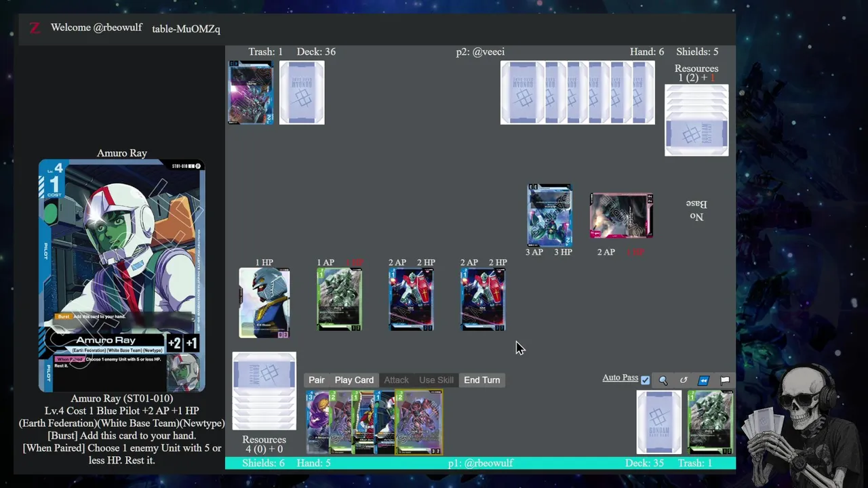Click p1's face-down deck pile
The width and height of the screenshot is (868, 488).
(659, 422)
